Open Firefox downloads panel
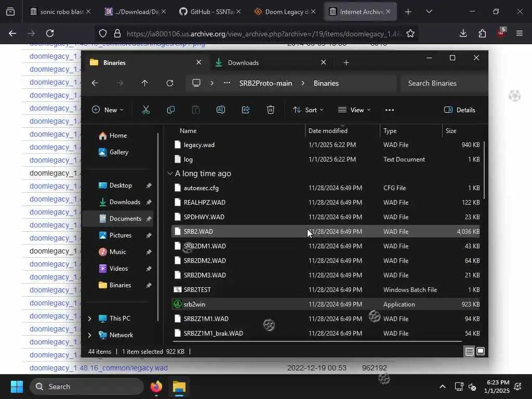This screenshot has width=532, height=399. pyautogui.click(x=463, y=33)
